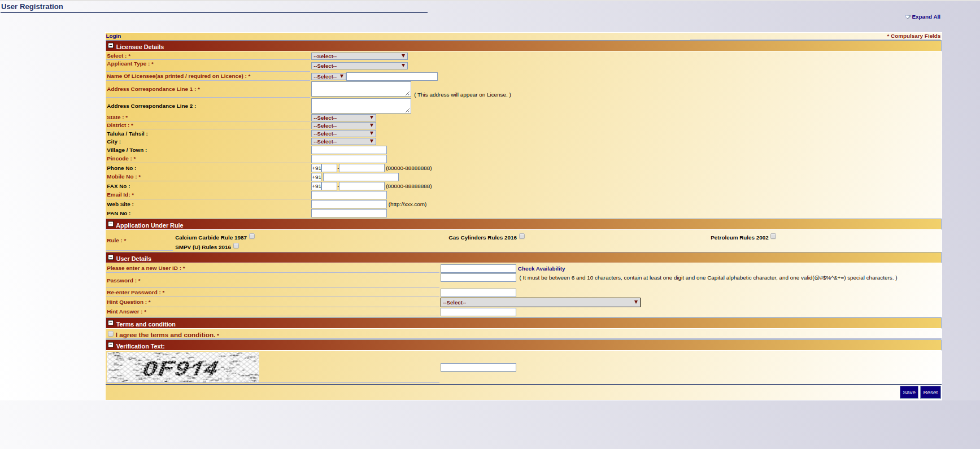Open the District dropdown
The width and height of the screenshot is (980, 449).
coord(343,126)
